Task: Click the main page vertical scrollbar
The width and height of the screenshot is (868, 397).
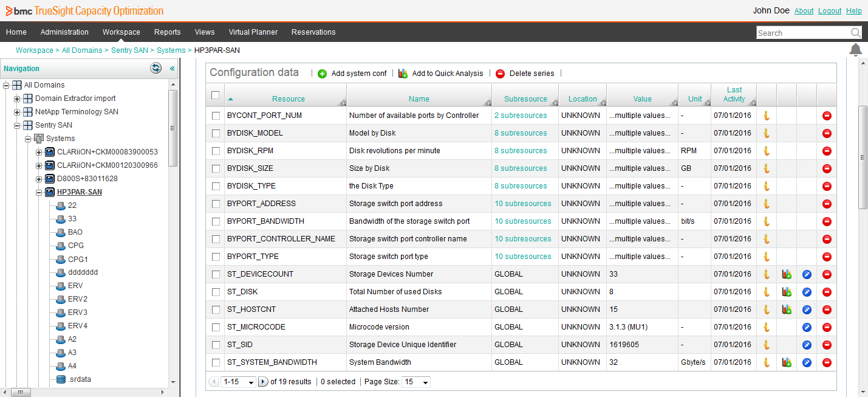Action: point(863,157)
